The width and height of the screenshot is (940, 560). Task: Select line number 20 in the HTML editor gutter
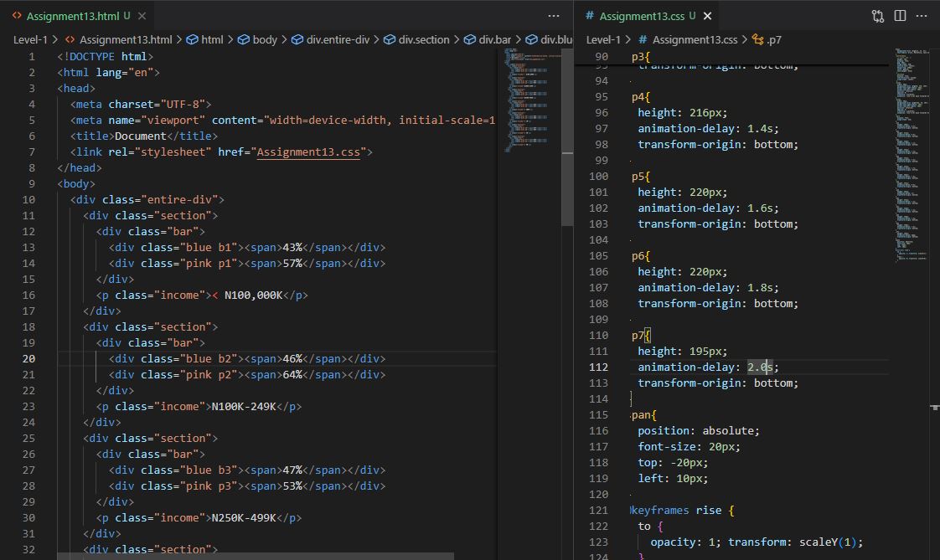pyautogui.click(x=28, y=358)
